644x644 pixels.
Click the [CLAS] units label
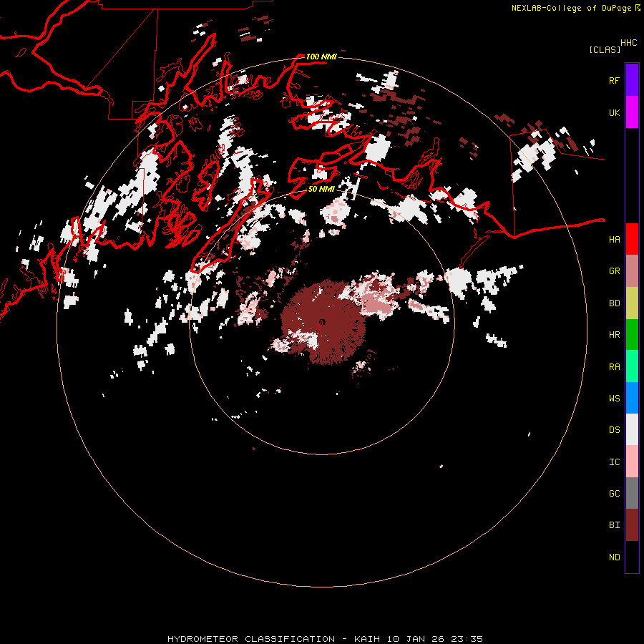tap(605, 49)
